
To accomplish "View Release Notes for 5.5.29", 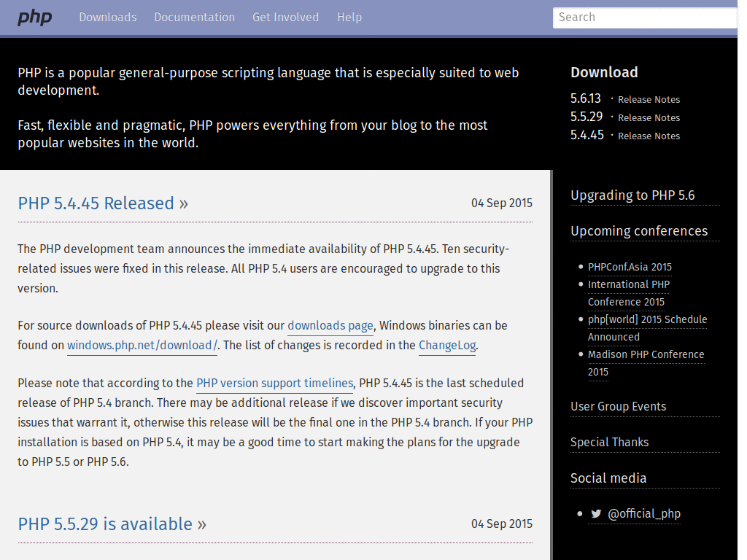I will point(649,117).
